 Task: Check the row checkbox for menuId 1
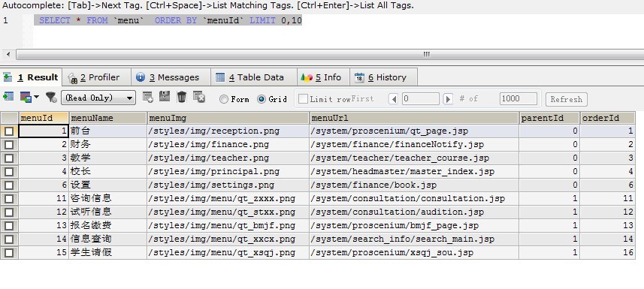click(9, 131)
